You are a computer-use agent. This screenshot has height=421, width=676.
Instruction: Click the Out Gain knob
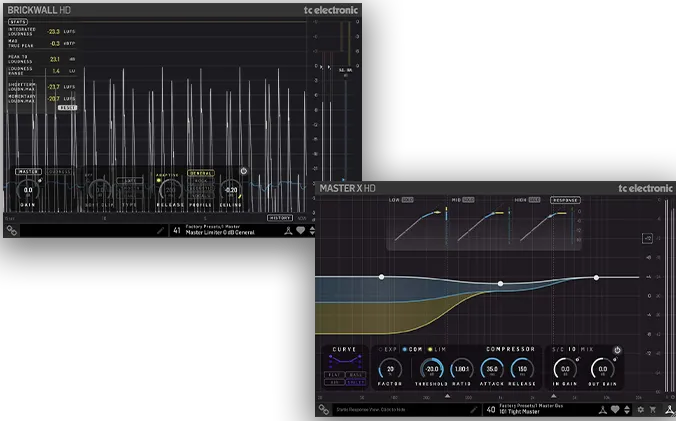(x=602, y=369)
